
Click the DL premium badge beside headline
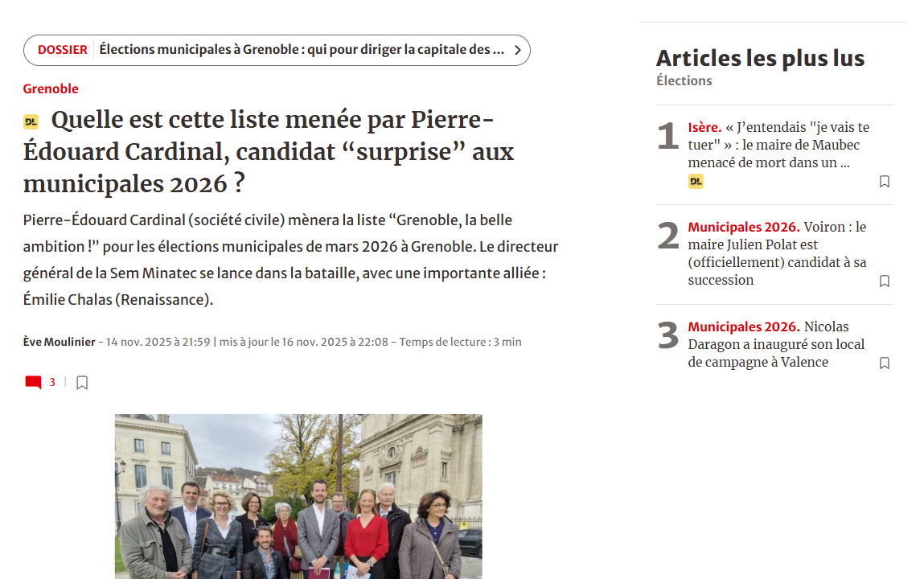coord(31,121)
